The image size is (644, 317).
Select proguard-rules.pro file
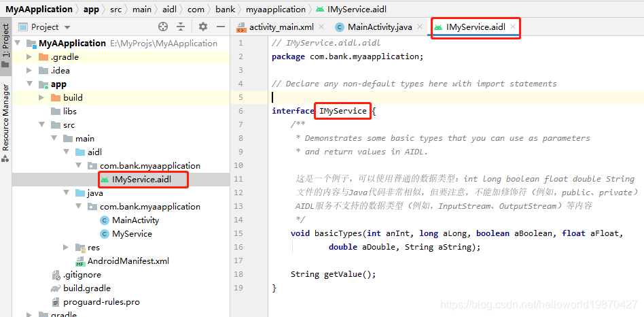(101, 302)
